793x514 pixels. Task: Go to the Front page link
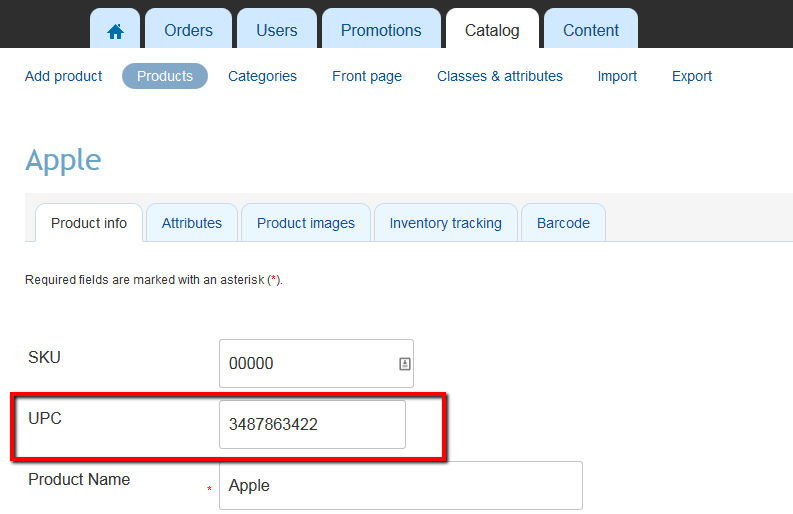[367, 76]
